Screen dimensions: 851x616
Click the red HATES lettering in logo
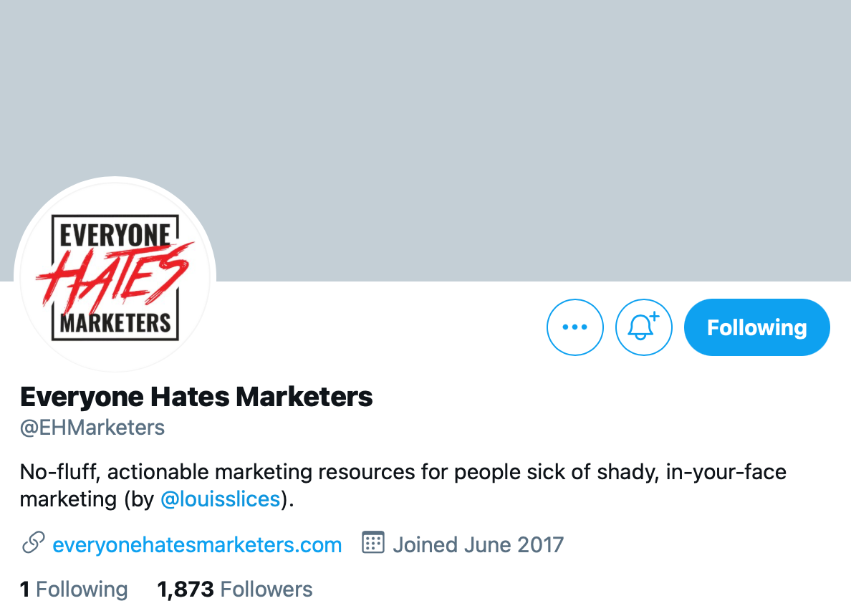[x=115, y=274]
